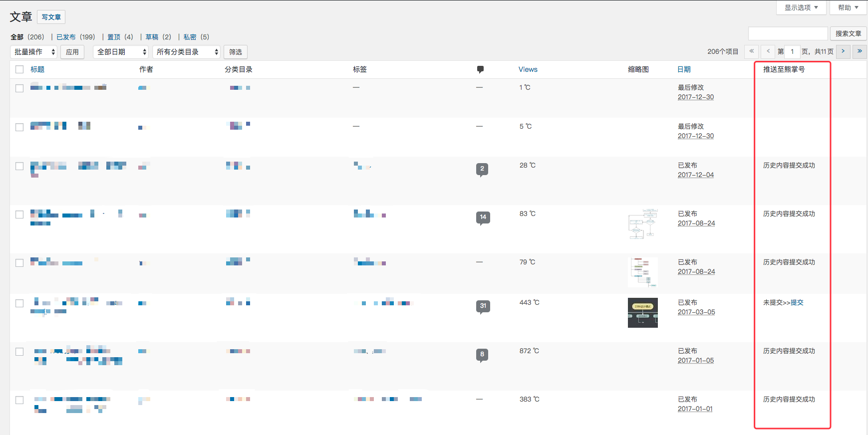This screenshot has width=868, height=435.
Task: Click the 分类目录 column header
Action: click(x=239, y=69)
